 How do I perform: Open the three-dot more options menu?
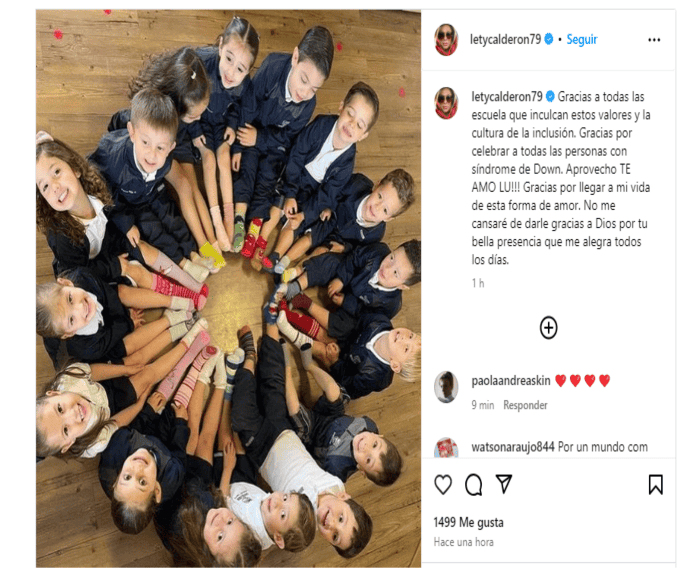pos(654,40)
